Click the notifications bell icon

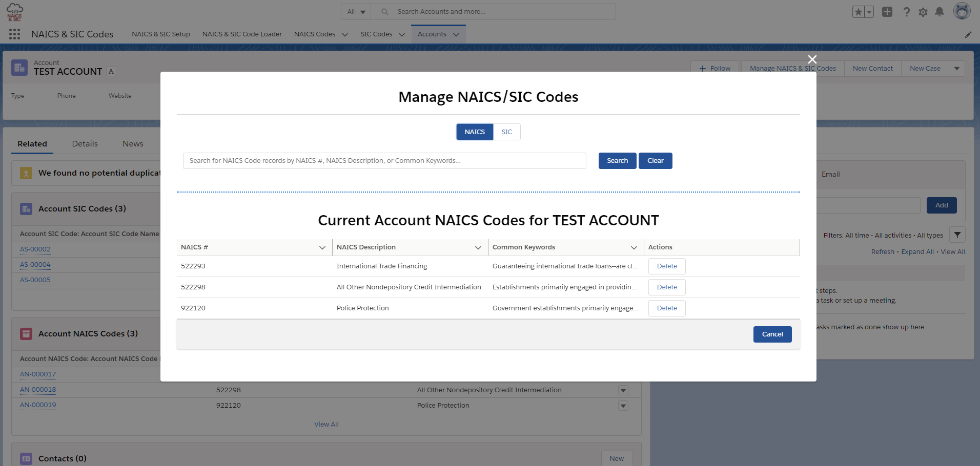click(x=939, y=12)
